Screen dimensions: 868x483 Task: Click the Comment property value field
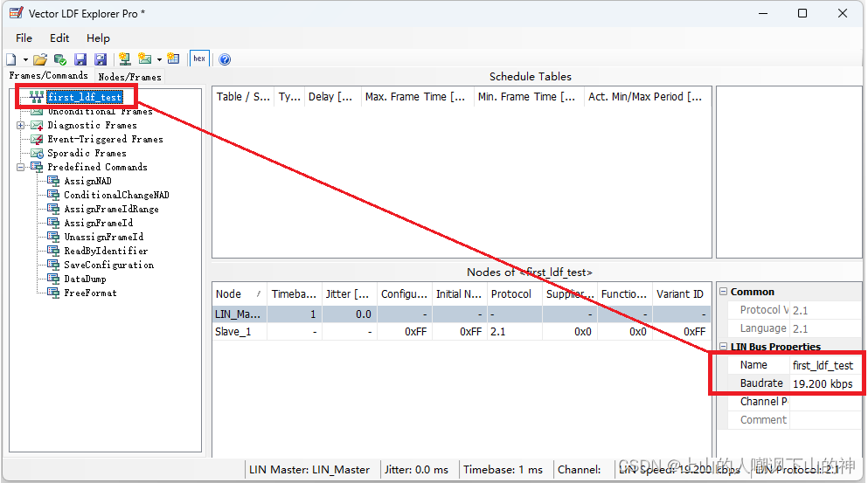[825, 420]
